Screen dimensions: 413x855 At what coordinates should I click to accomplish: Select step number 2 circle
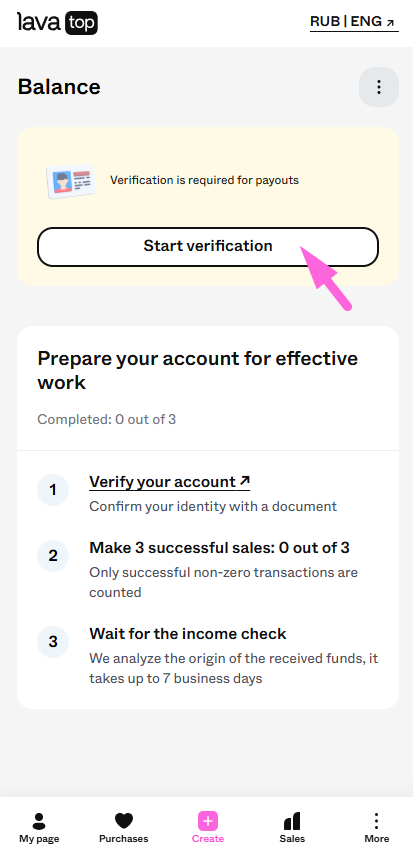pyautogui.click(x=53, y=556)
